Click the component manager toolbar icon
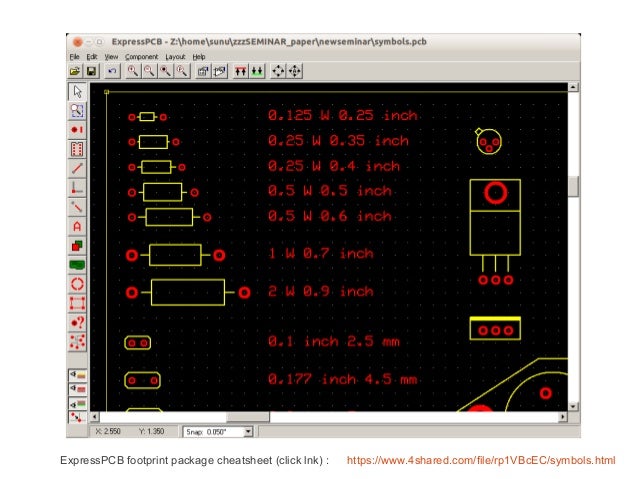The width and height of the screenshot is (638, 479). [x=220, y=71]
